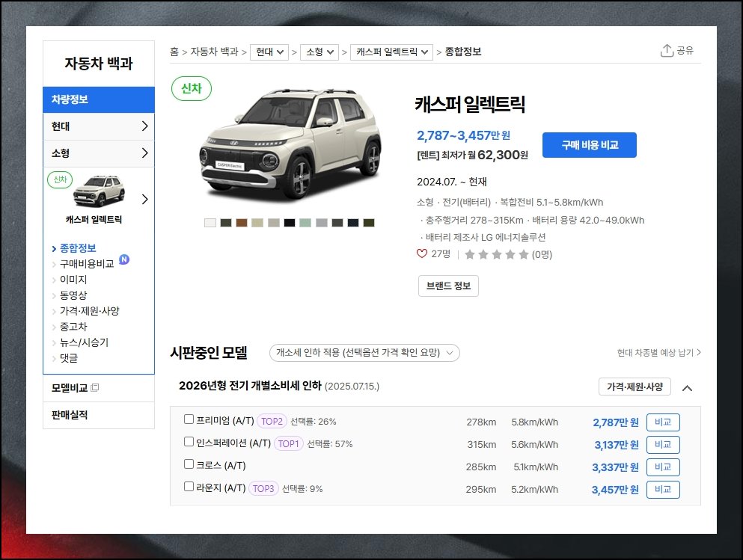Image resolution: width=743 pixels, height=560 pixels.
Task: Click the 2026년형 전기 개별소비세 인하 heading
Action: point(250,386)
